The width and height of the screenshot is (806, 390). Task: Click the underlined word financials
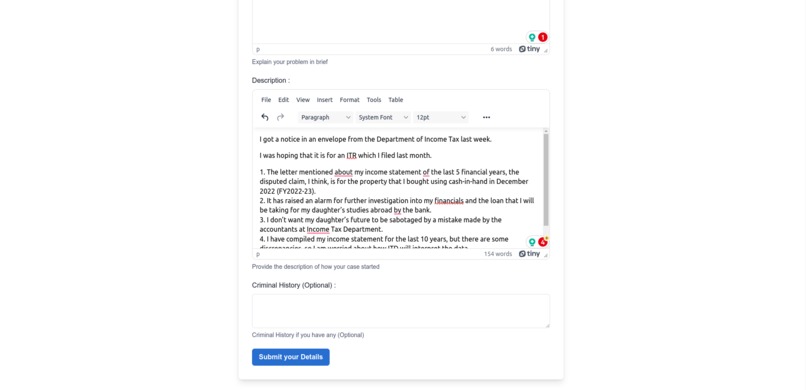pyautogui.click(x=449, y=200)
